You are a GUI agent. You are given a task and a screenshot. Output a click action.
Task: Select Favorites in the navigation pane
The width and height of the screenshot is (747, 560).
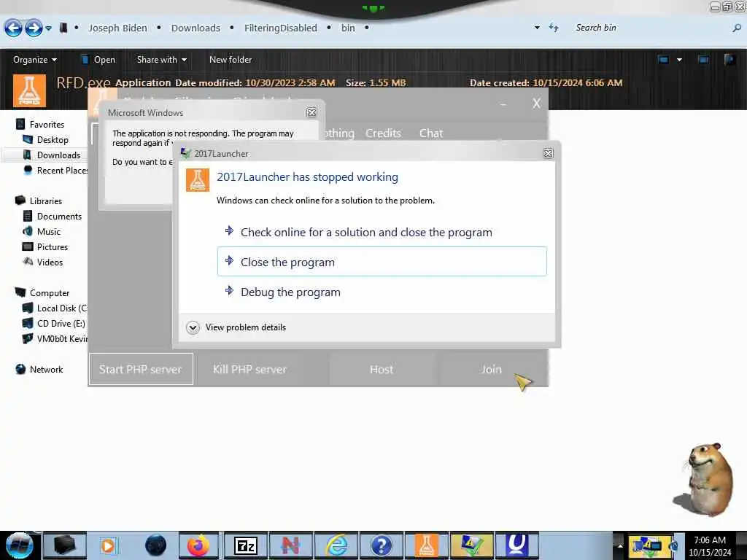click(47, 124)
